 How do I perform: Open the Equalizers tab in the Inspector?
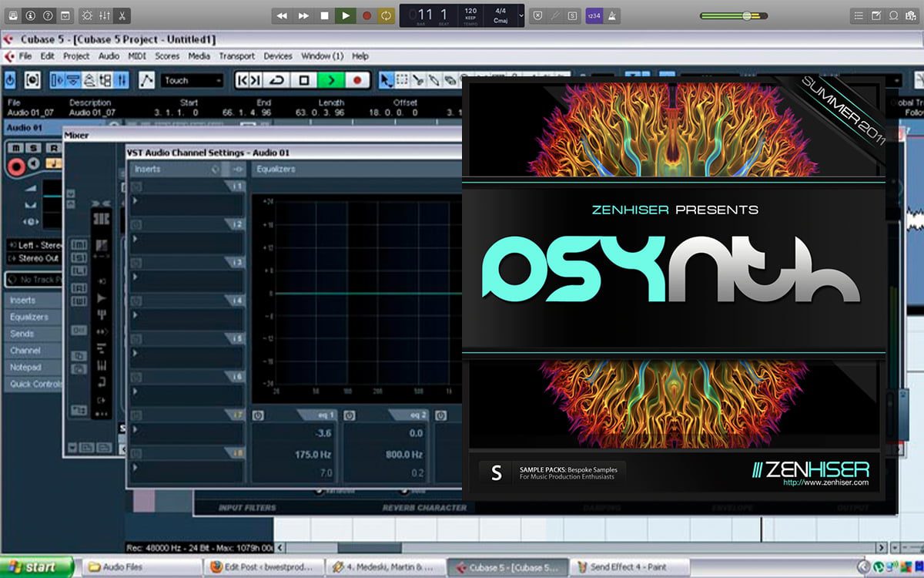pyautogui.click(x=32, y=317)
